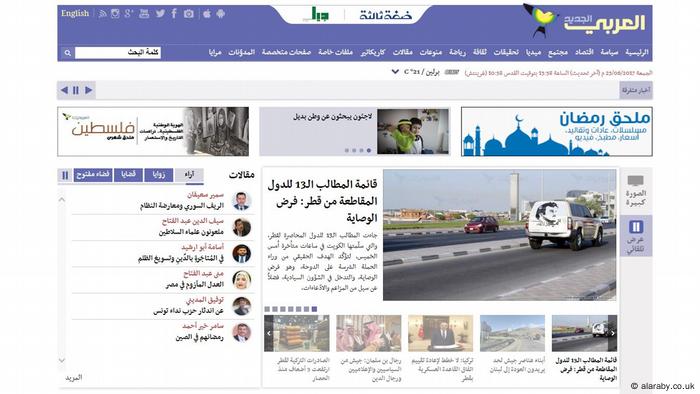The image size is (700, 394).
Task: Open article رمضانهم في الصين
Action: 199,337
